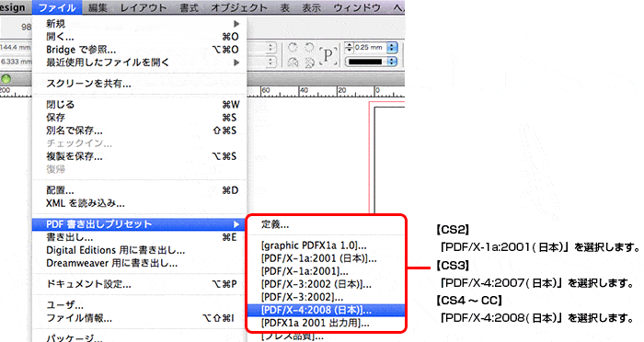
Task: Open the ウィンドウ menu
Action: 357,7
